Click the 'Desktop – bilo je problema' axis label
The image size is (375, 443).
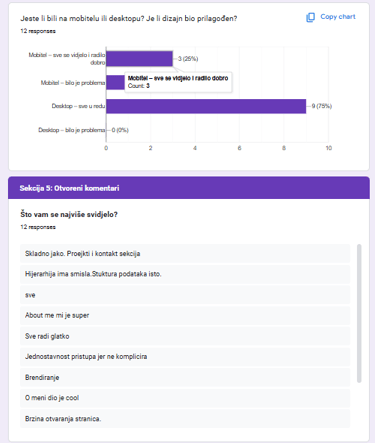72,130
